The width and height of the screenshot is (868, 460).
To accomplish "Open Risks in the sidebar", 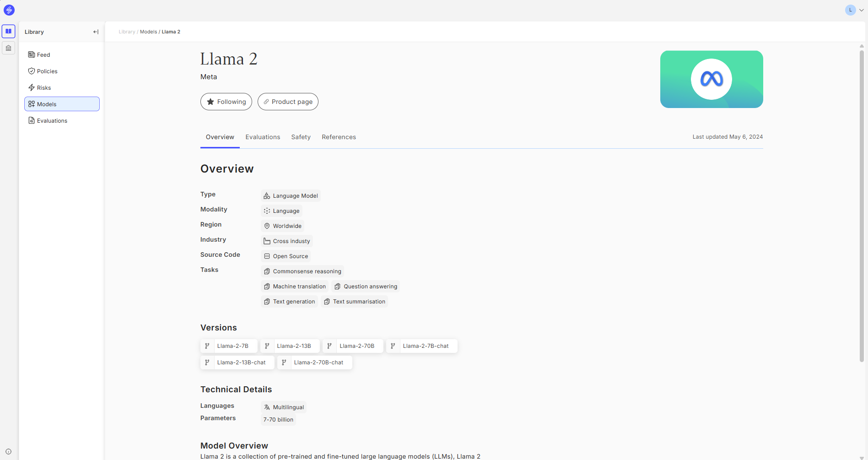I will 62,88.
